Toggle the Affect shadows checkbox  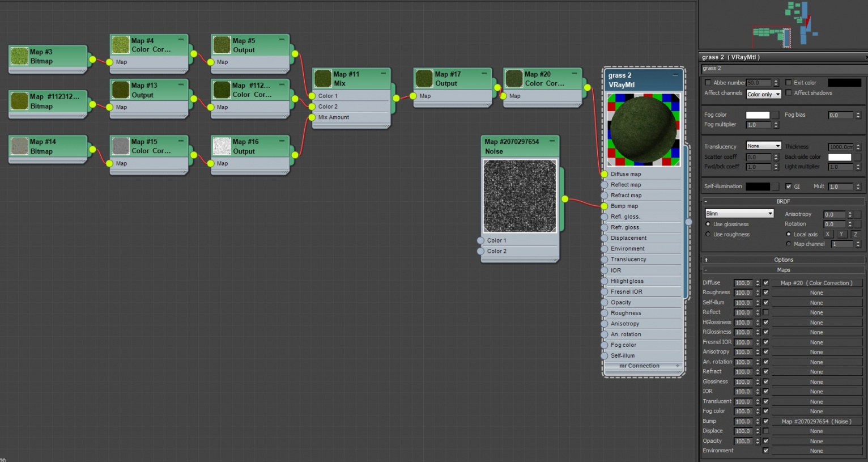tap(788, 93)
